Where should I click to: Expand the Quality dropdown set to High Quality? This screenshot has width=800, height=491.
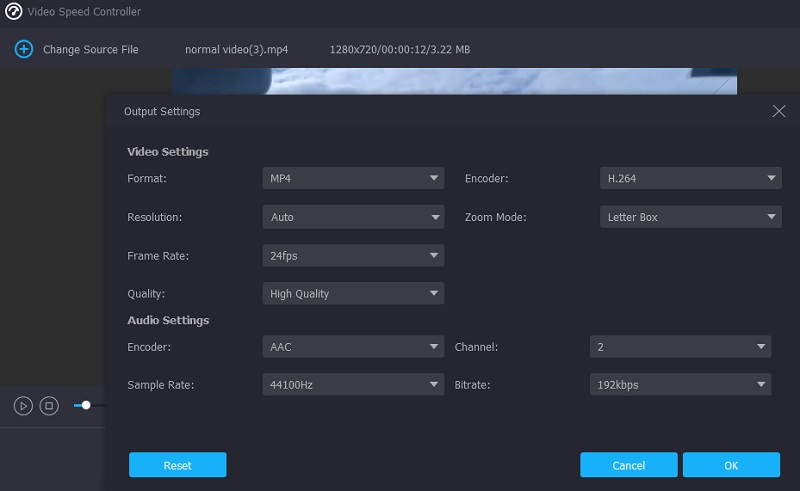pyautogui.click(x=353, y=294)
